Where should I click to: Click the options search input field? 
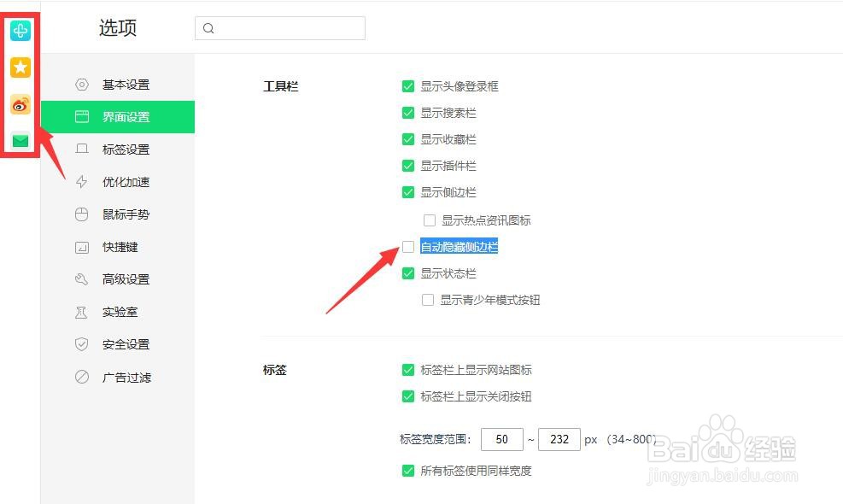coord(280,28)
